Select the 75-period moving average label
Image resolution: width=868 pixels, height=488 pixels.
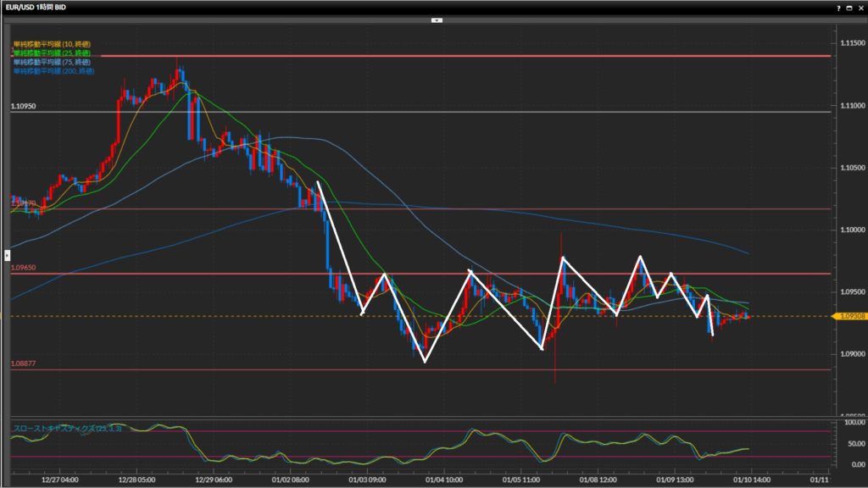(52, 61)
